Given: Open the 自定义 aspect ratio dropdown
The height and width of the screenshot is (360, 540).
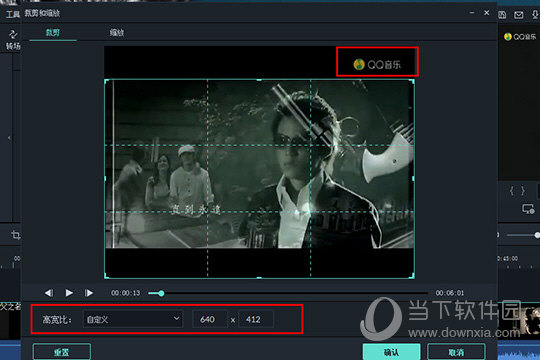Looking at the screenshot, I should pyautogui.click(x=133, y=319).
